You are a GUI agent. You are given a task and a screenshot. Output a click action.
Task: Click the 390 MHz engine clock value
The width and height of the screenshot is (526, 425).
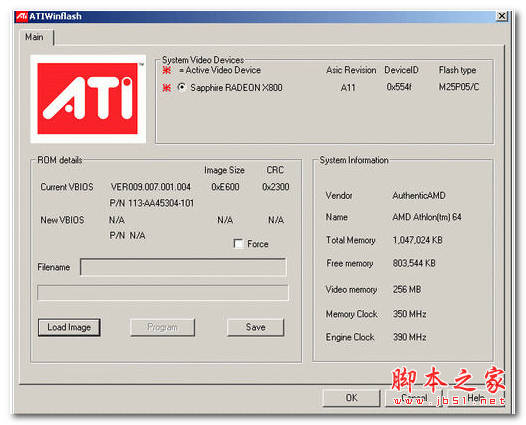tap(409, 337)
